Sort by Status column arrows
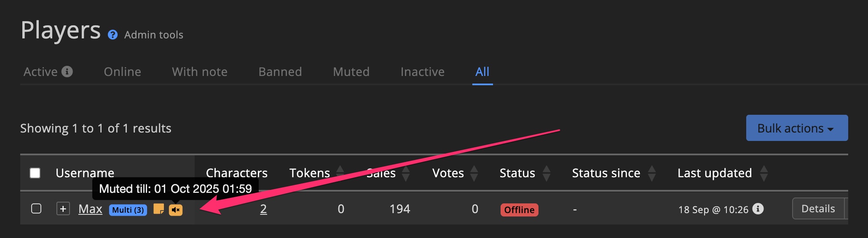Image resolution: width=868 pixels, height=238 pixels. (x=547, y=173)
